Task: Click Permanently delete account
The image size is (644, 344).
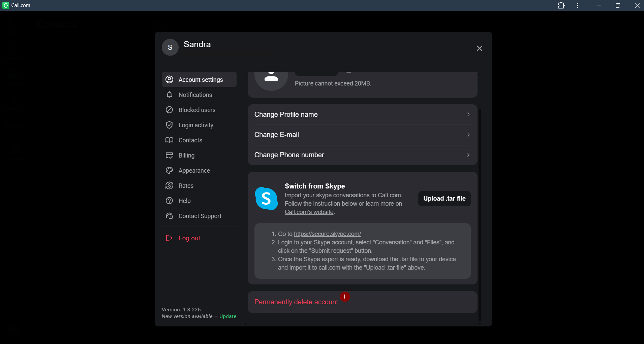Action: (296, 302)
